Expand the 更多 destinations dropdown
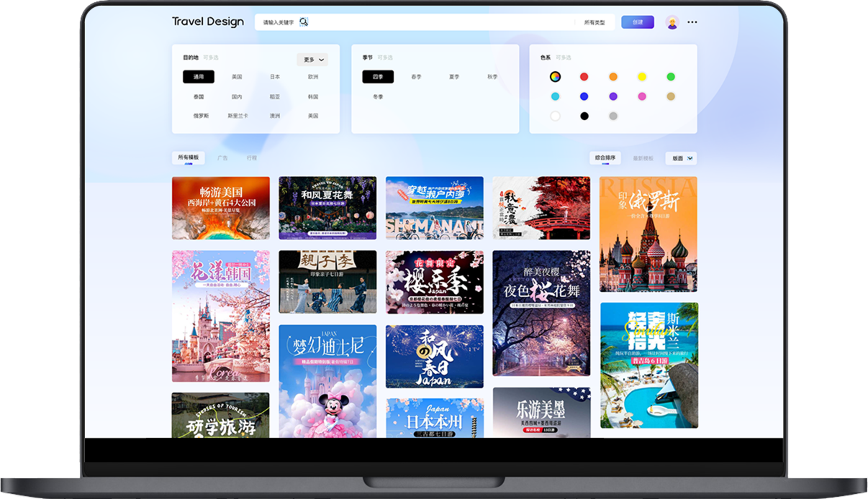The width and height of the screenshot is (868, 499). (x=313, y=60)
